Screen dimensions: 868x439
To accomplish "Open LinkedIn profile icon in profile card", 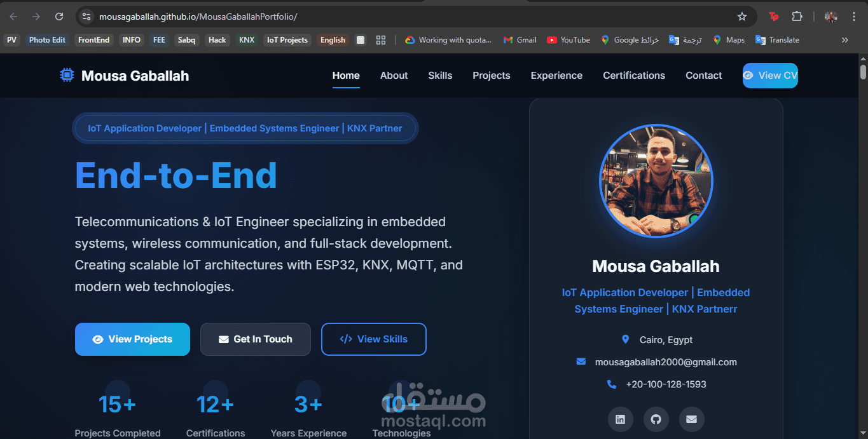I will pos(621,419).
